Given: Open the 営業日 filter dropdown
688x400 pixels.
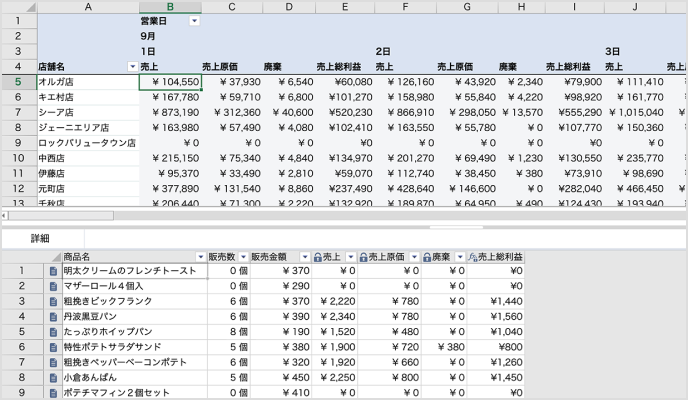Looking at the screenshot, I should (194, 21).
